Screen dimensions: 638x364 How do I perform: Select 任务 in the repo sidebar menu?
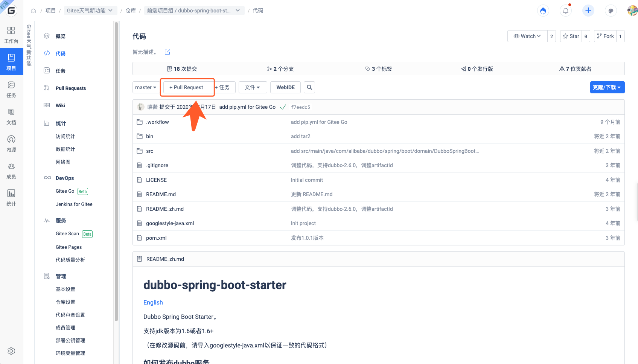click(61, 71)
